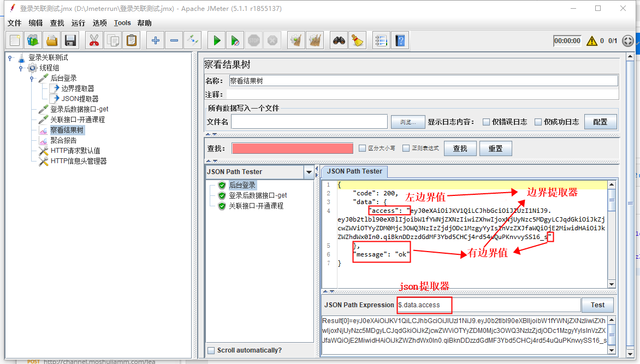Open the 选项 menu
This screenshot has height=364, width=640.
(x=99, y=23)
